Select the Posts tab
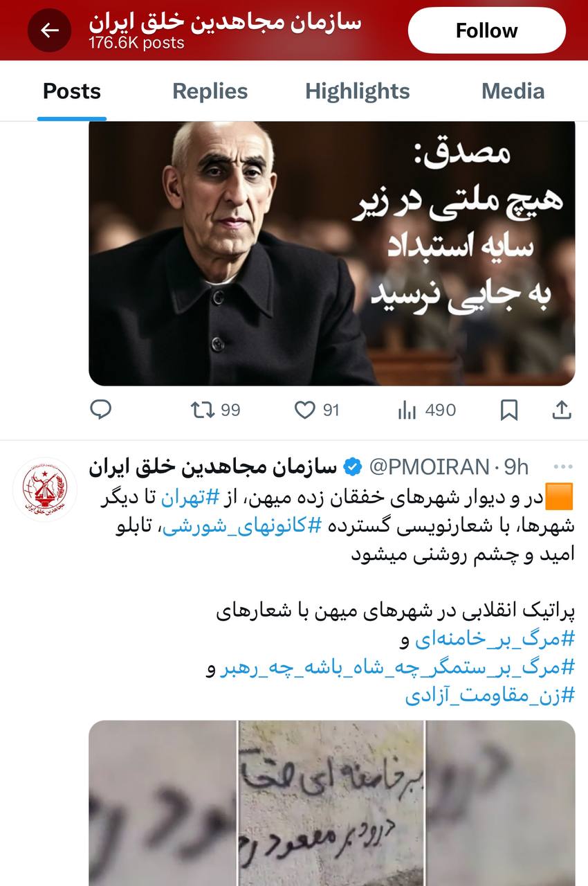 click(72, 91)
